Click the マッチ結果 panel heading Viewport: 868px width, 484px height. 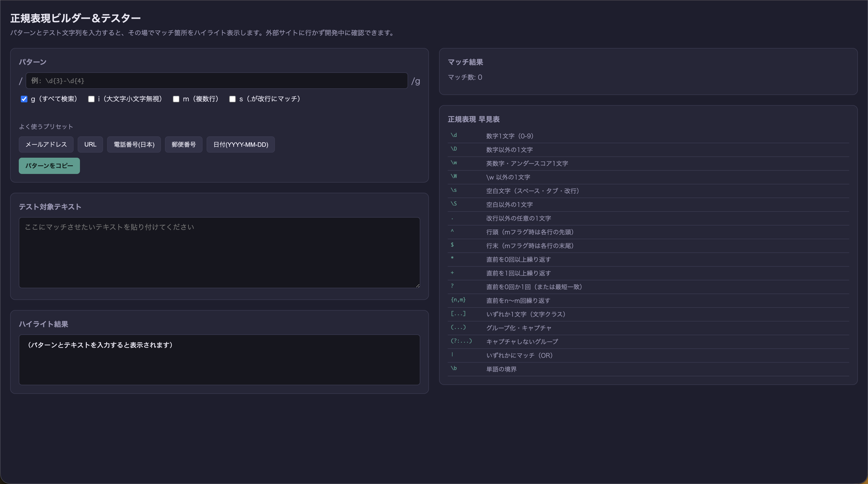(x=465, y=62)
